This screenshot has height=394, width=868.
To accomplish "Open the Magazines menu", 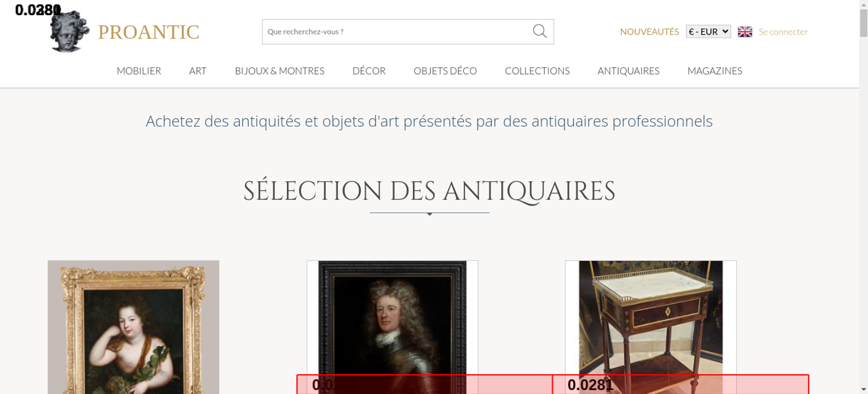I will [714, 71].
